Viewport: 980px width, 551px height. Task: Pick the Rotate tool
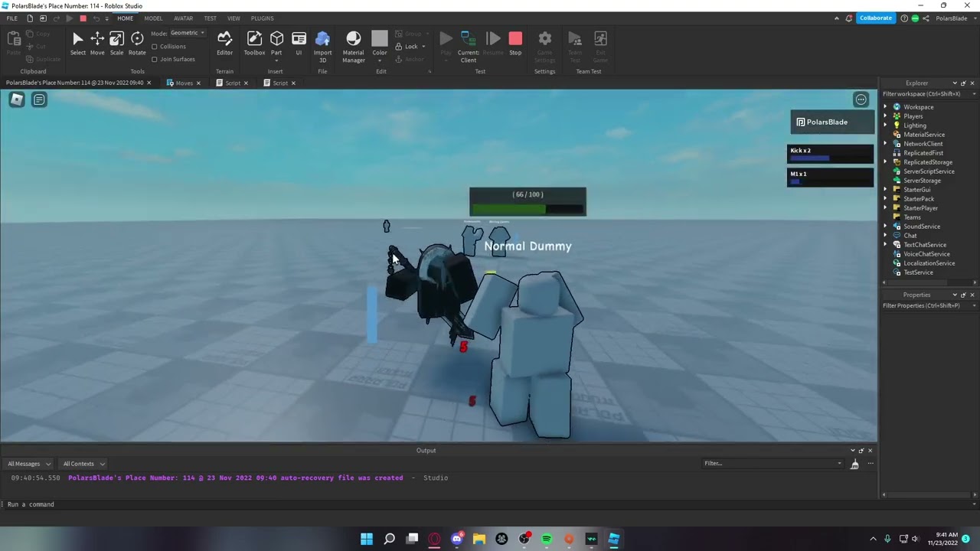point(137,44)
